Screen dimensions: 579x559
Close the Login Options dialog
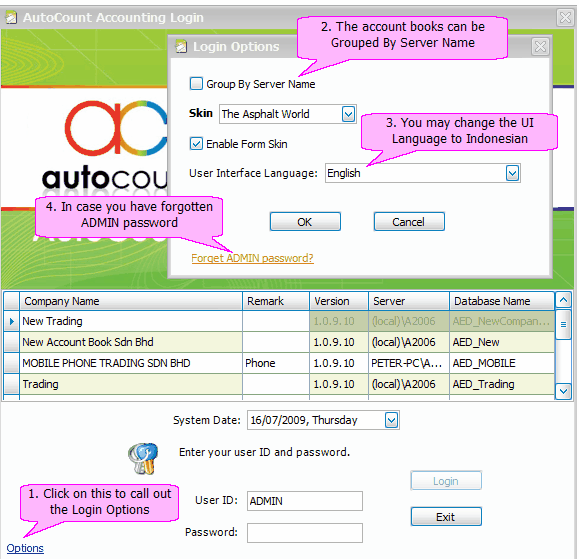coord(540,47)
